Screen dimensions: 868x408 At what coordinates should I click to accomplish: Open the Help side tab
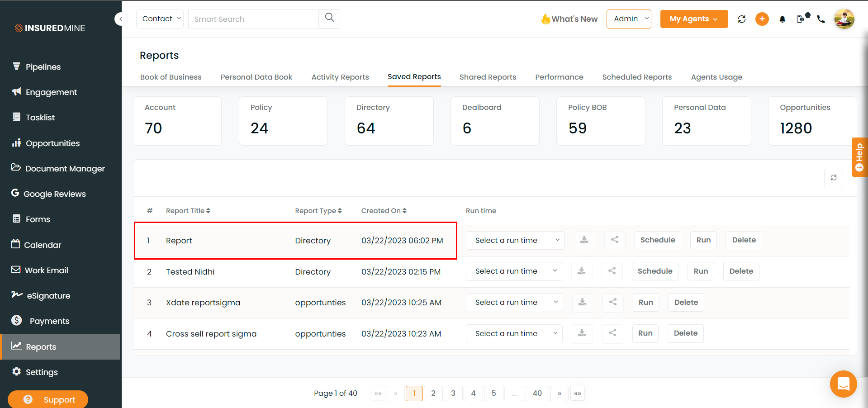tap(859, 157)
